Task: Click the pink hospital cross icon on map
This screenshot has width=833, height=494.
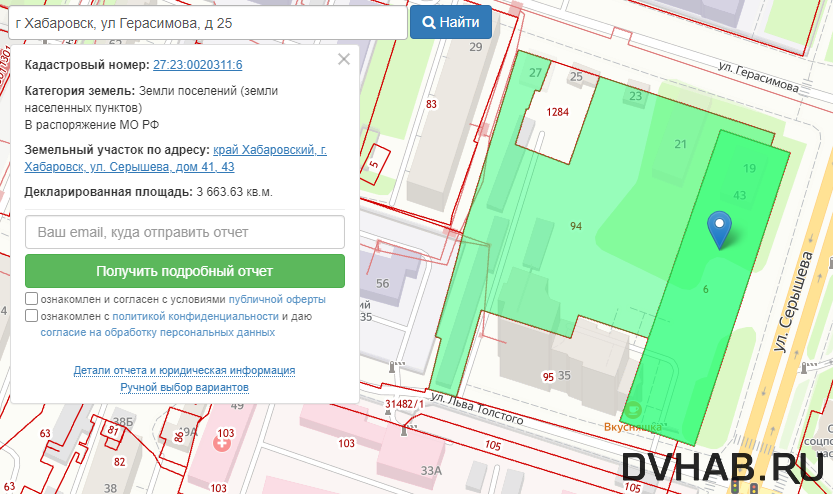Action: point(222,444)
